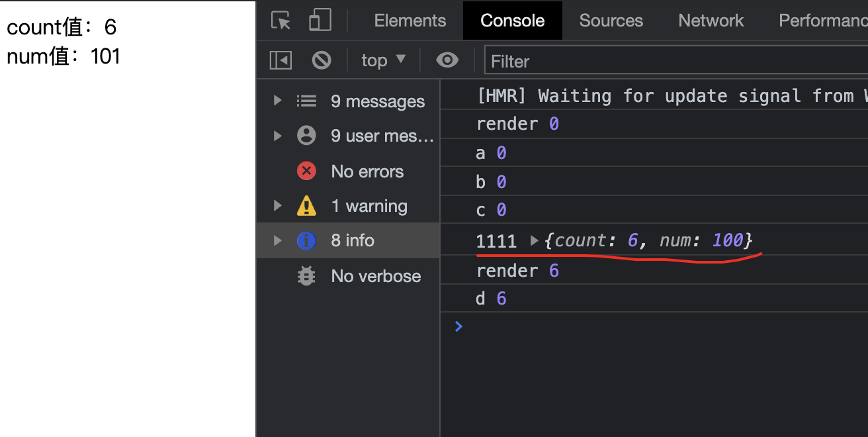Expand the 1 warning group

pyautogui.click(x=278, y=206)
